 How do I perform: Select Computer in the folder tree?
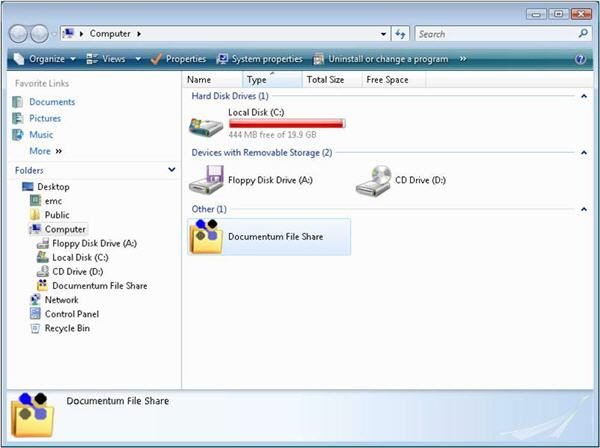coord(65,229)
